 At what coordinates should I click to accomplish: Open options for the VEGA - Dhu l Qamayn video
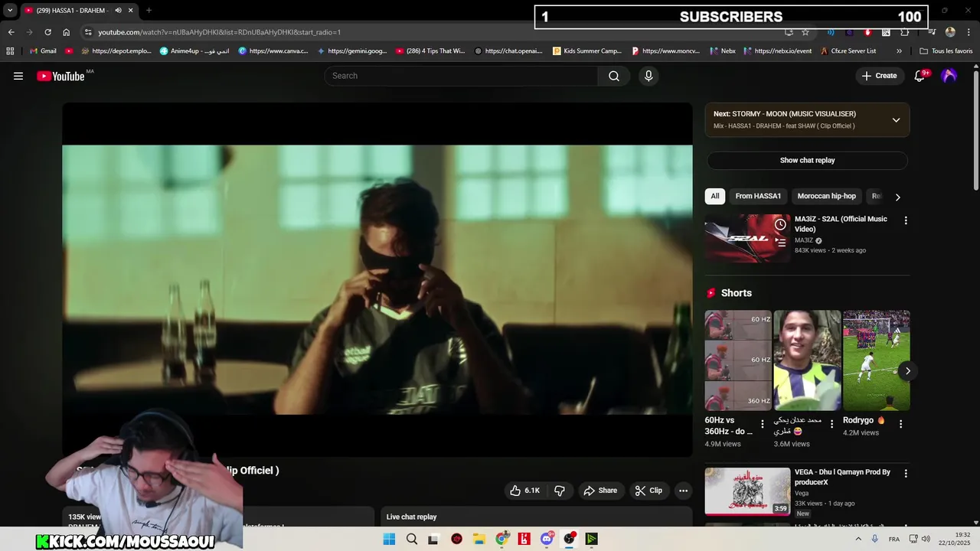pyautogui.click(x=906, y=474)
